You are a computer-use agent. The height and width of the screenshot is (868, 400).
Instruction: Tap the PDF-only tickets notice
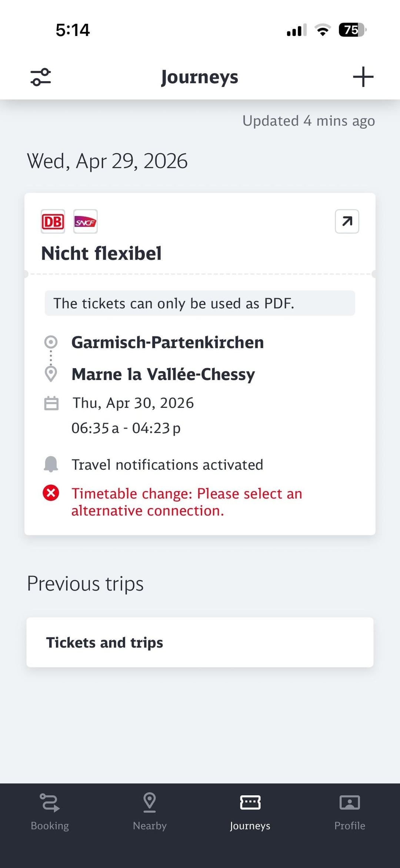tap(200, 303)
